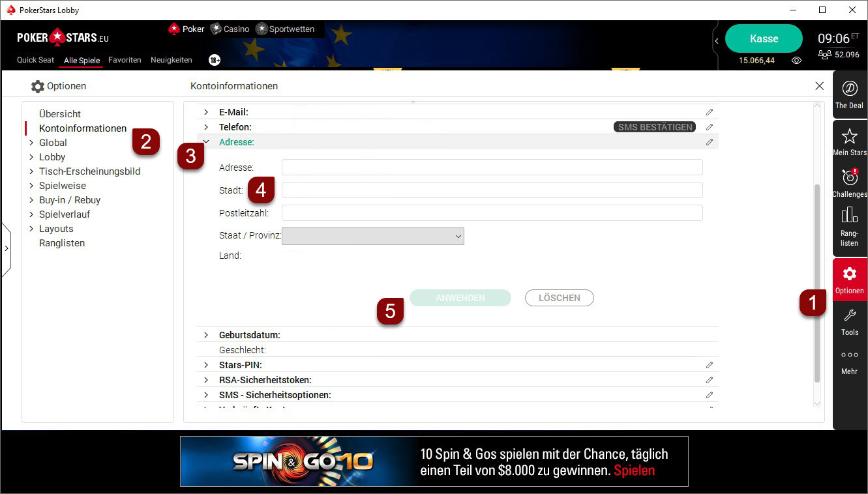Image resolution: width=868 pixels, height=494 pixels.
Task: Click the edit pencil for E-Mail
Action: click(x=710, y=112)
